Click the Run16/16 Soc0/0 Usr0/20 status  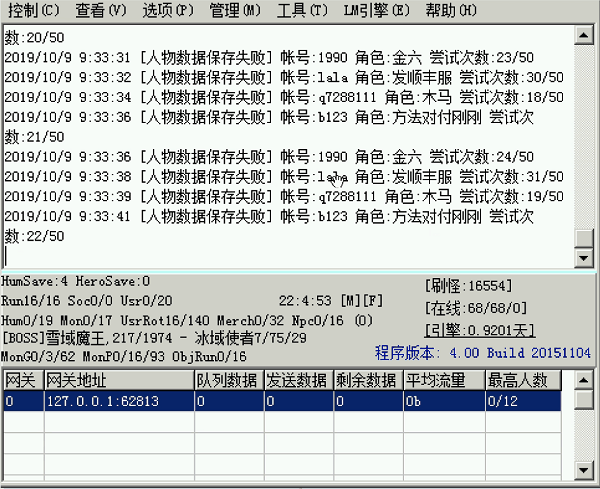(86, 301)
